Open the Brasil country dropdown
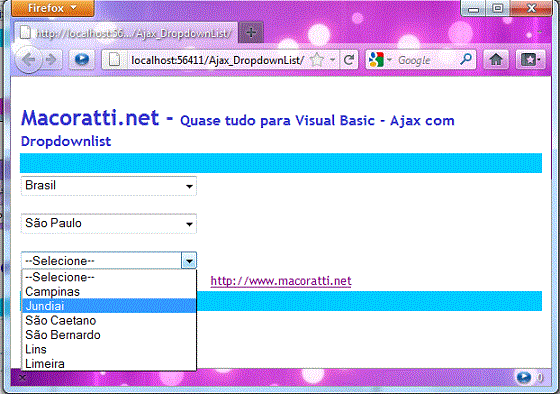Image resolution: width=560 pixels, height=394 pixels. [x=109, y=186]
